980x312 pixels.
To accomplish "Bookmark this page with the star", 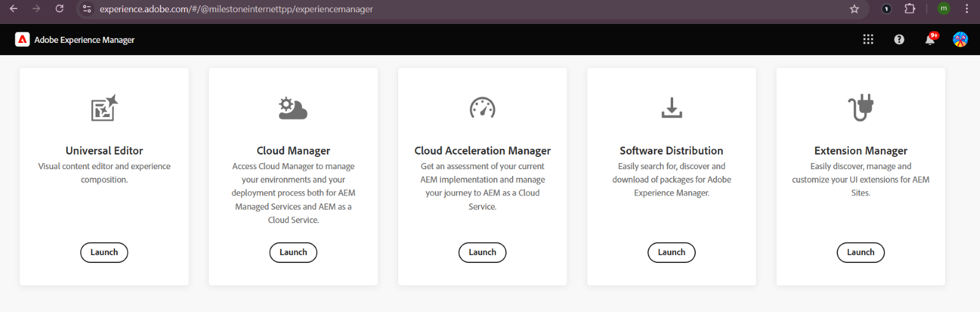I will [x=854, y=9].
